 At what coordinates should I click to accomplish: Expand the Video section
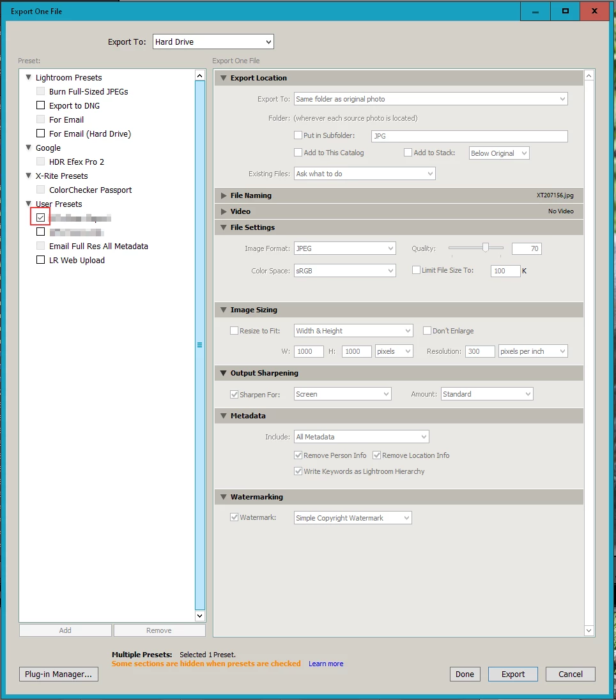tap(224, 211)
